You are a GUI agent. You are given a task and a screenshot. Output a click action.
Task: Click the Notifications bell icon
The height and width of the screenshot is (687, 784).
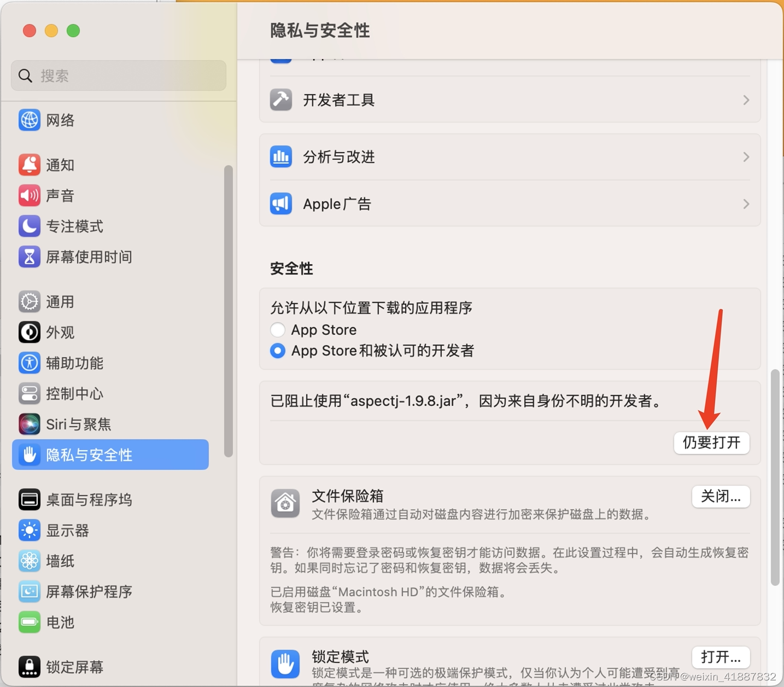click(x=30, y=165)
